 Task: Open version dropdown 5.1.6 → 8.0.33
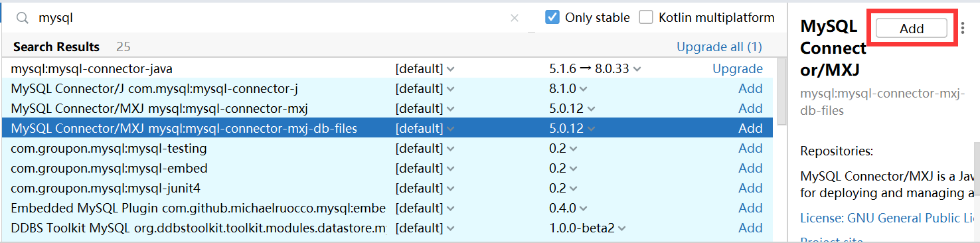tap(596, 68)
